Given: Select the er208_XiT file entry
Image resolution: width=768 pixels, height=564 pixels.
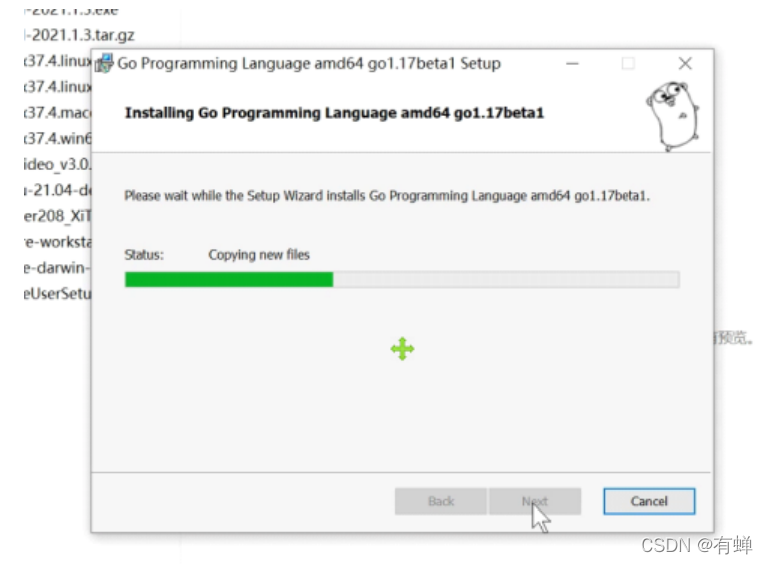Looking at the screenshot, I should 57,216.
